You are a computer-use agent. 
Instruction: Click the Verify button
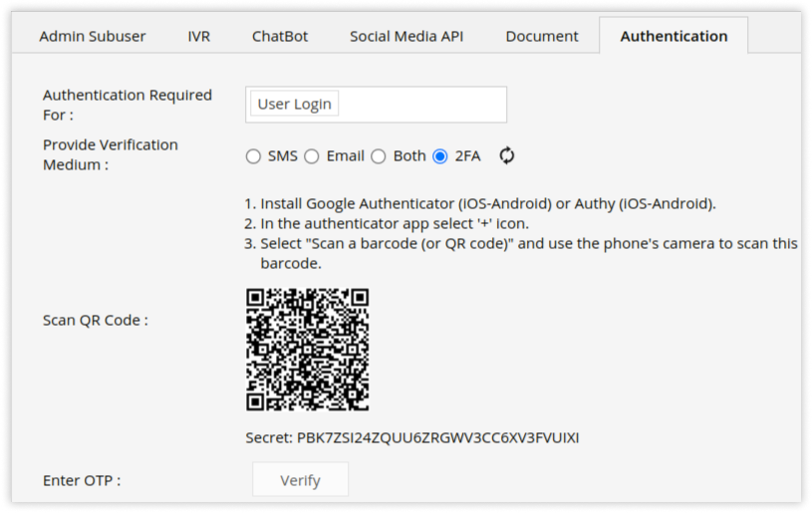click(300, 480)
